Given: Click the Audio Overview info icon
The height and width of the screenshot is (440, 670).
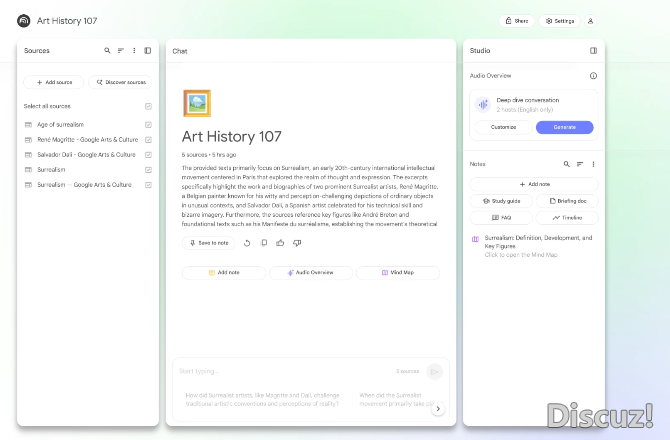Looking at the screenshot, I should click(x=593, y=75).
